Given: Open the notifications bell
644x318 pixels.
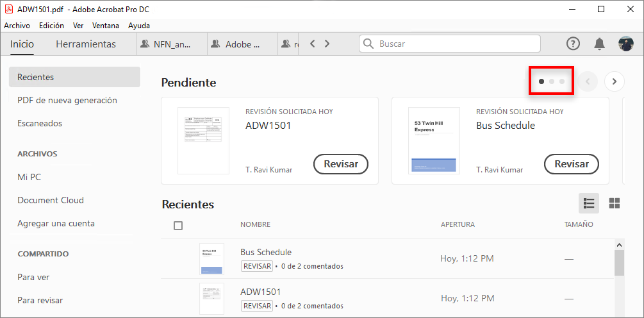Looking at the screenshot, I should click(x=599, y=44).
